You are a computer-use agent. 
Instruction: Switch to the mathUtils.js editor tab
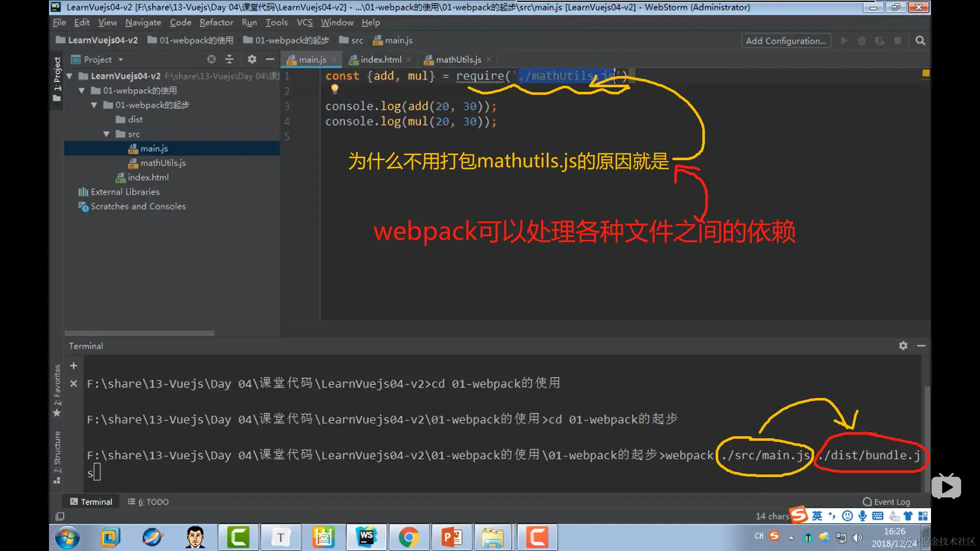(458, 60)
